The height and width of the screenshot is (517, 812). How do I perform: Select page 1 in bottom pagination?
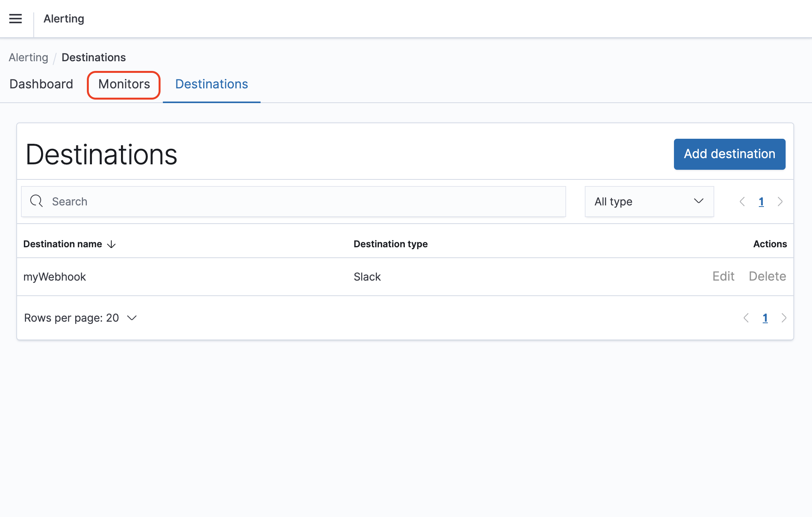click(765, 318)
